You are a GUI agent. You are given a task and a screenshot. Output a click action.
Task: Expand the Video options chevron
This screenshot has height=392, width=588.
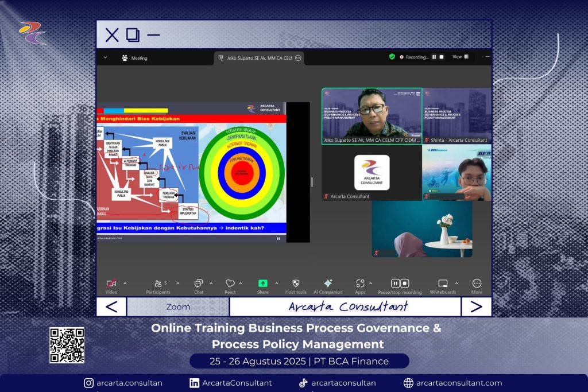tap(125, 284)
